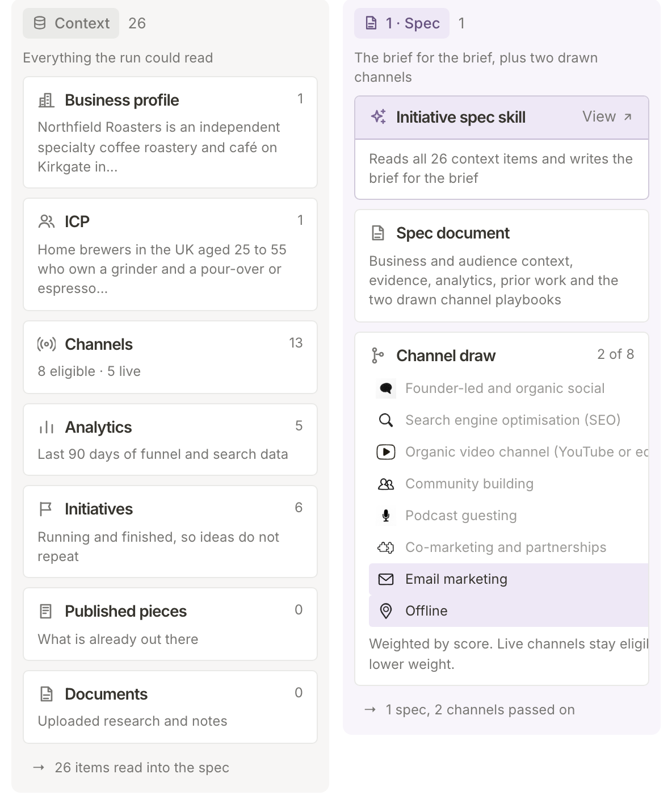672x795 pixels.
Task: Open the Context stage tab
Action: [71, 23]
